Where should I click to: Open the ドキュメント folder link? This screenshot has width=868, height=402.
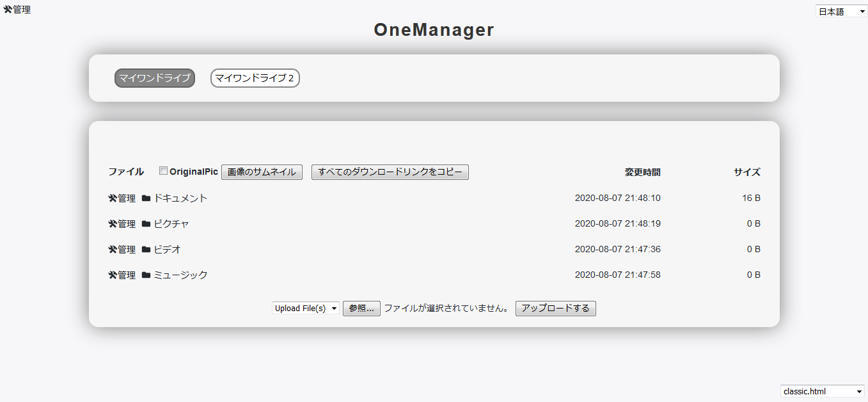coord(180,198)
